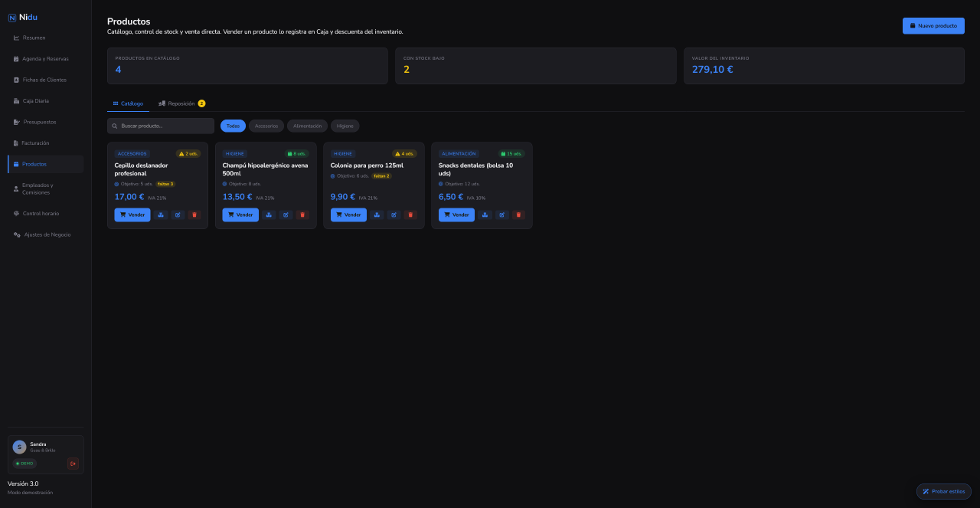980x508 pixels.
Task: Select the Todos filter chip
Action: (233, 126)
